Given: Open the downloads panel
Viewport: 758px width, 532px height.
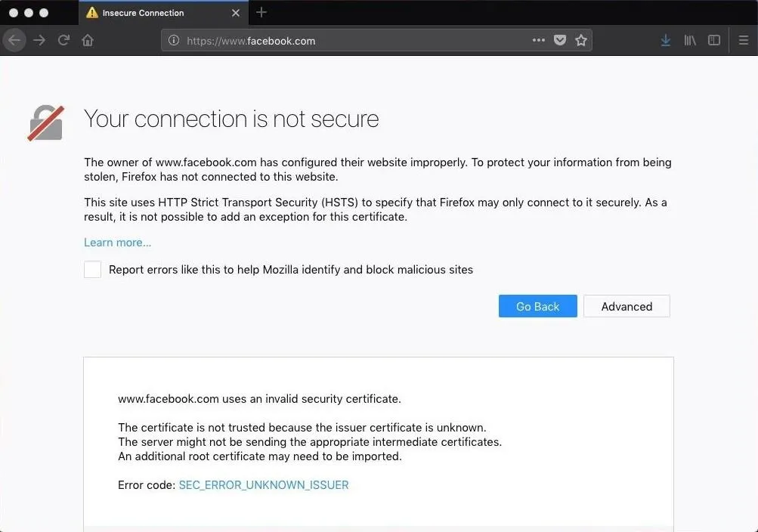Looking at the screenshot, I should [666, 40].
